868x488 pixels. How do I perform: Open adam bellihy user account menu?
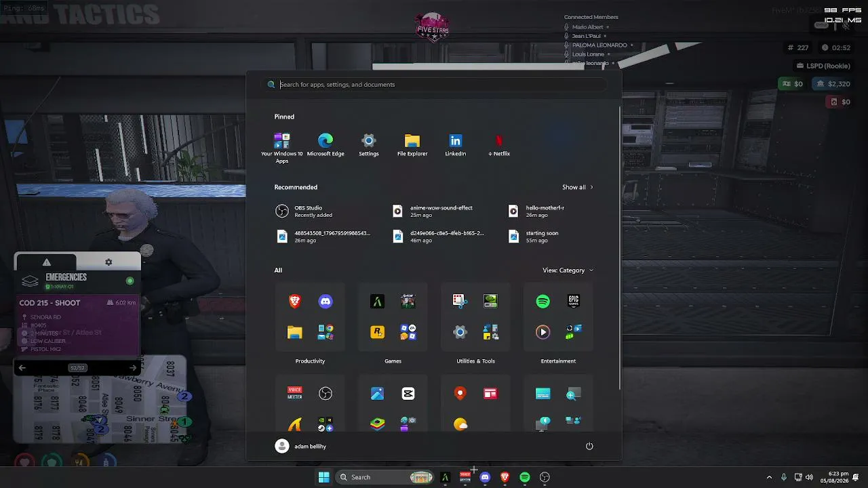click(300, 446)
